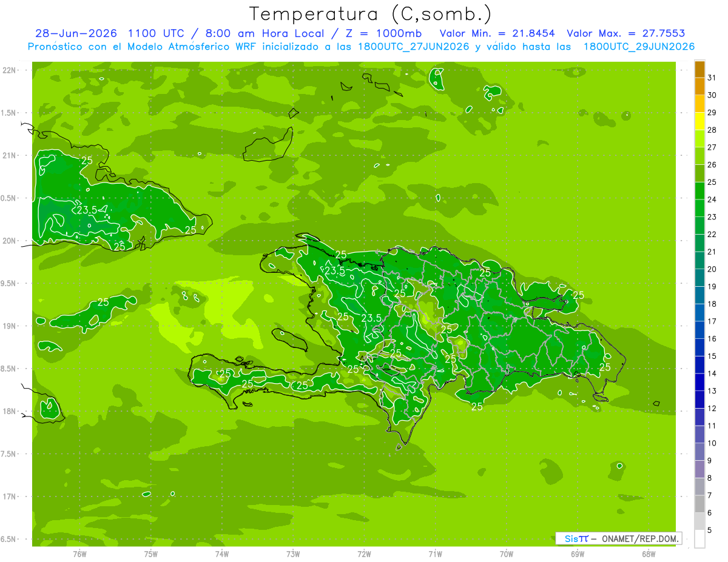
Task: Click the blue "SisTT" logo text
Action: point(576,538)
